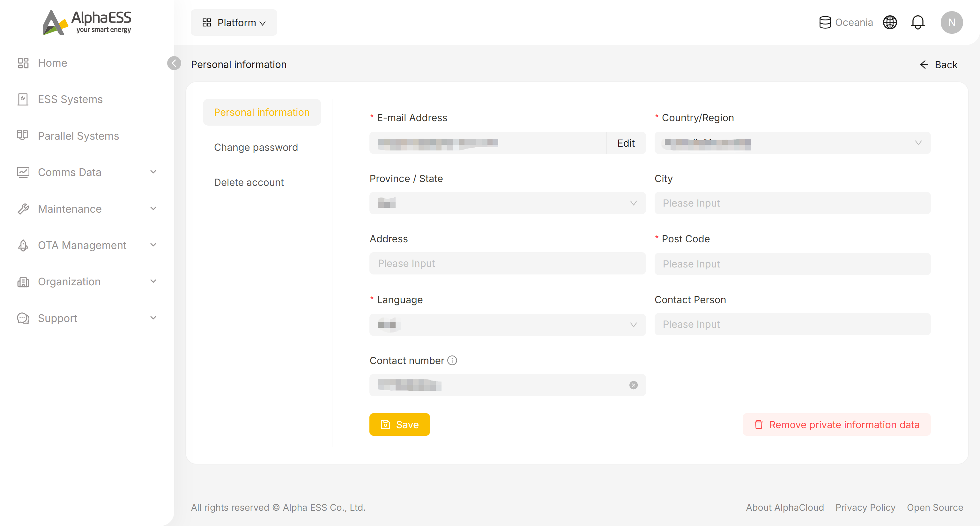
Task: Go Back from personal information
Action: click(x=938, y=65)
